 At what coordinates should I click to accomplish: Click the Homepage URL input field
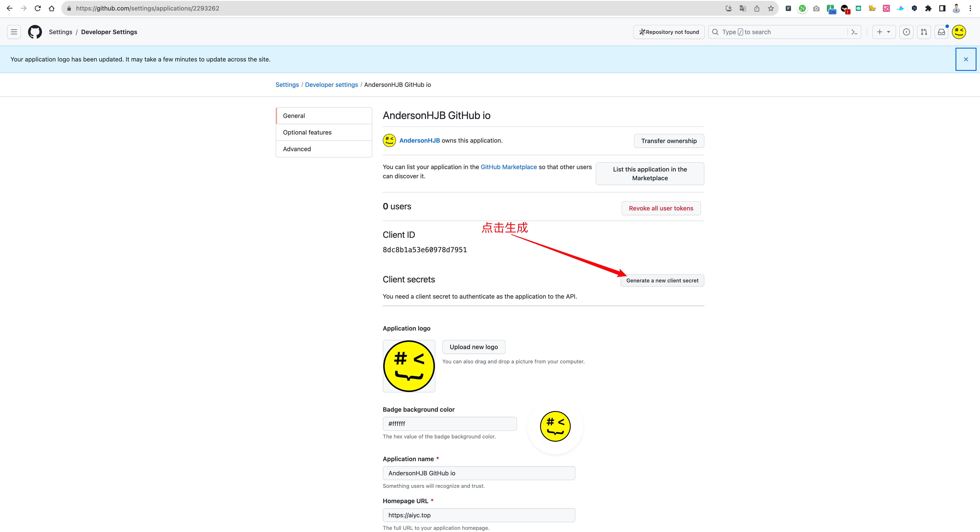point(479,515)
